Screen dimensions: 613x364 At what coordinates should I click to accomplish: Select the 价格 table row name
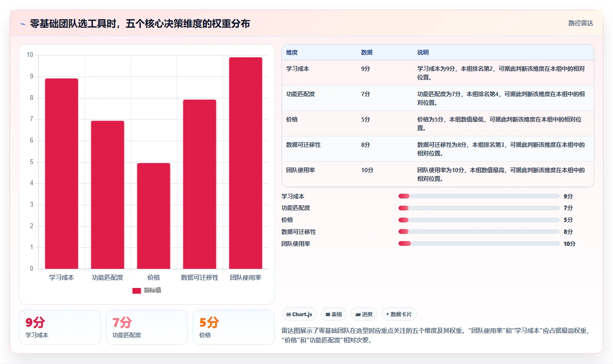(x=292, y=120)
